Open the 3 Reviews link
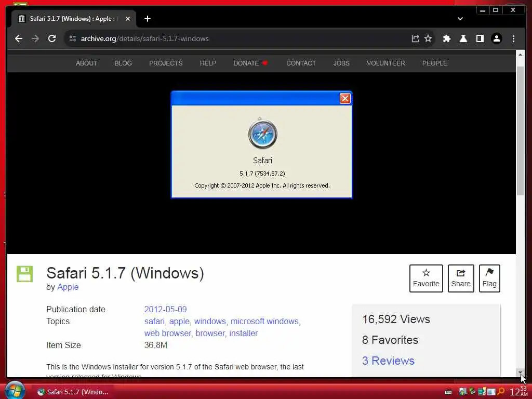 [x=388, y=361]
